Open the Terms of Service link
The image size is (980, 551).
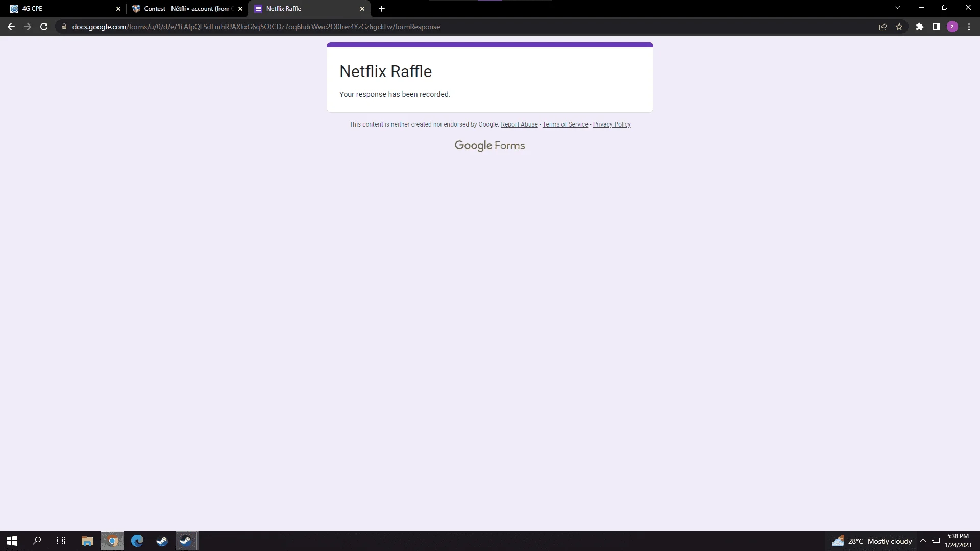[x=565, y=124]
